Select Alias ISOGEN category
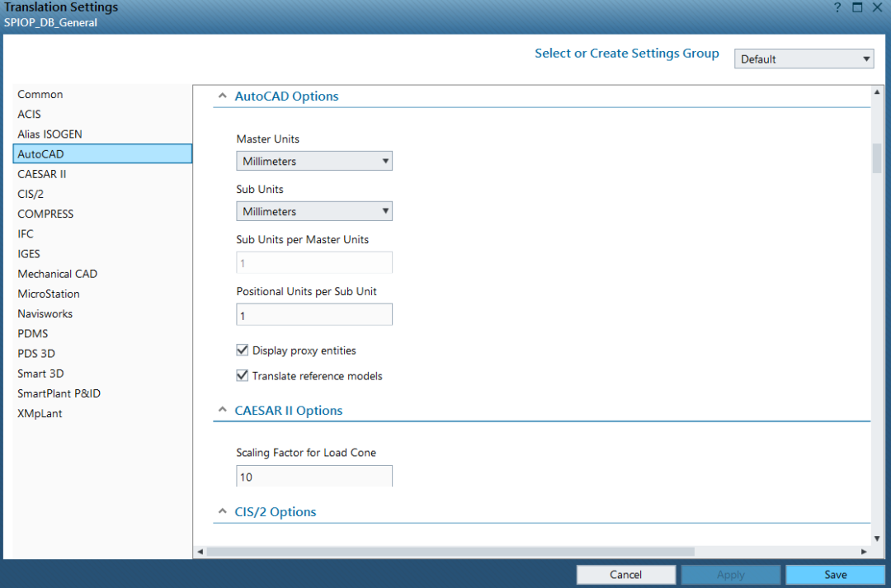Image resolution: width=891 pixels, height=588 pixels. click(x=102, y=134)
